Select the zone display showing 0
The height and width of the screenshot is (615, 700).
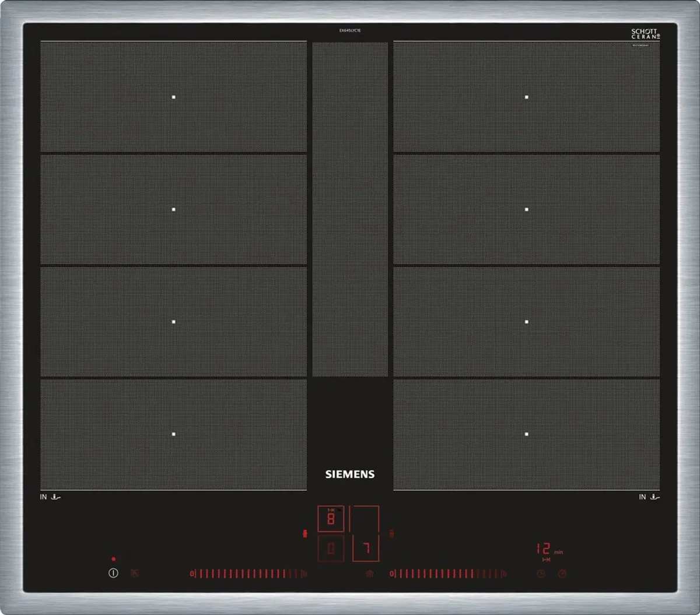pos(331,549)
